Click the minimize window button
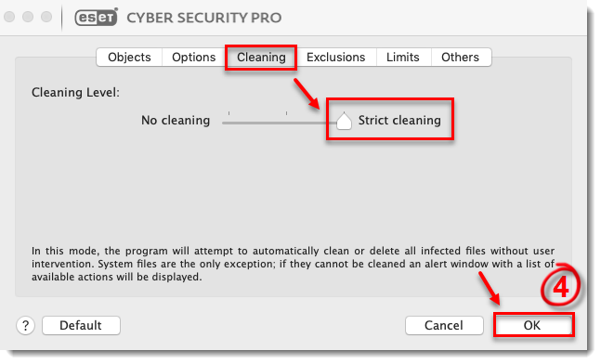The width and height of the screenshot is (601, 364). [28, 17]
